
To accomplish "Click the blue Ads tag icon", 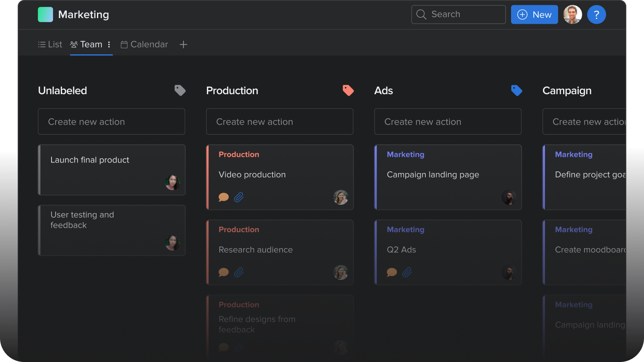I will [516, 90].
